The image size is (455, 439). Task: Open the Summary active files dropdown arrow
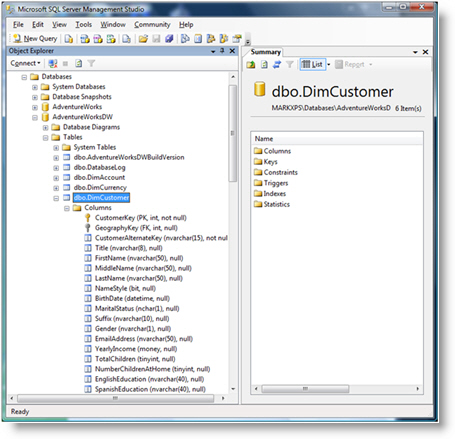pos(415,52)
